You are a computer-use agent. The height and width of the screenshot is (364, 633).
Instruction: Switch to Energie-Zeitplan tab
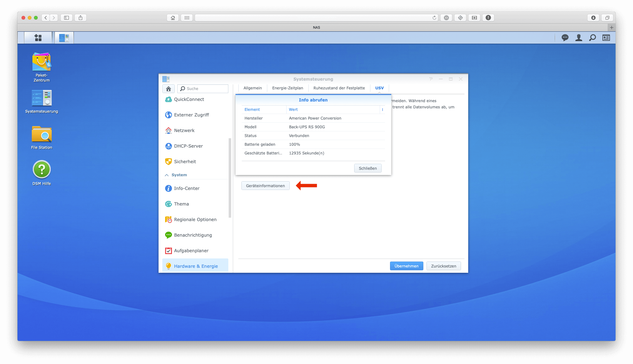(x=288, y=88)
